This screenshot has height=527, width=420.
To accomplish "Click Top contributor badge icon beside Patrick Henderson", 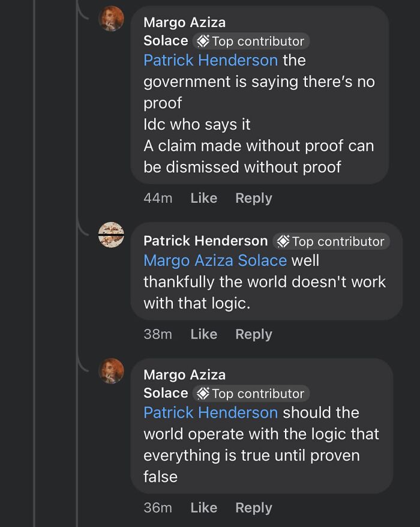I will click(283, 241).
